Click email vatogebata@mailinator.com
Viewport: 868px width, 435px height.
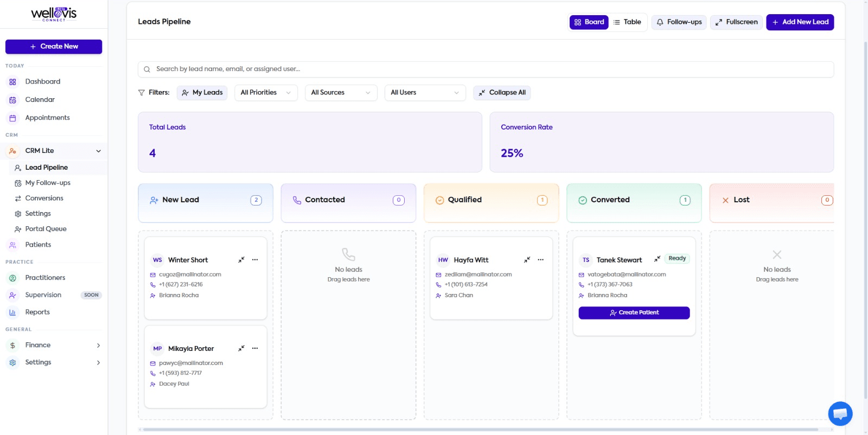point(627,274)
